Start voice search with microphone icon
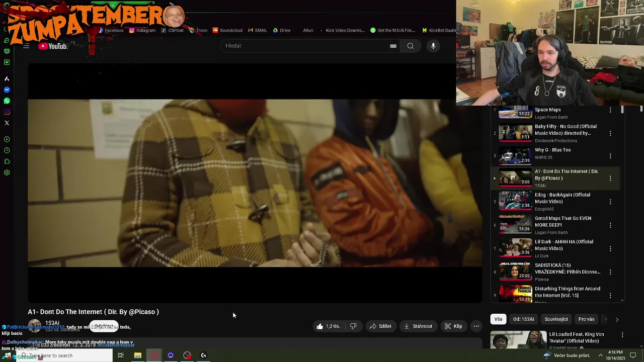 tap(433, 46)
